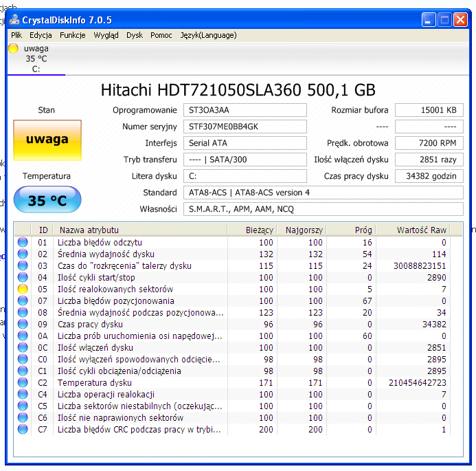476x471 pixels.
Task: Select the 'Temperatura dysku' attribute name
Action: pyautogui.click(x=95, y=382)
